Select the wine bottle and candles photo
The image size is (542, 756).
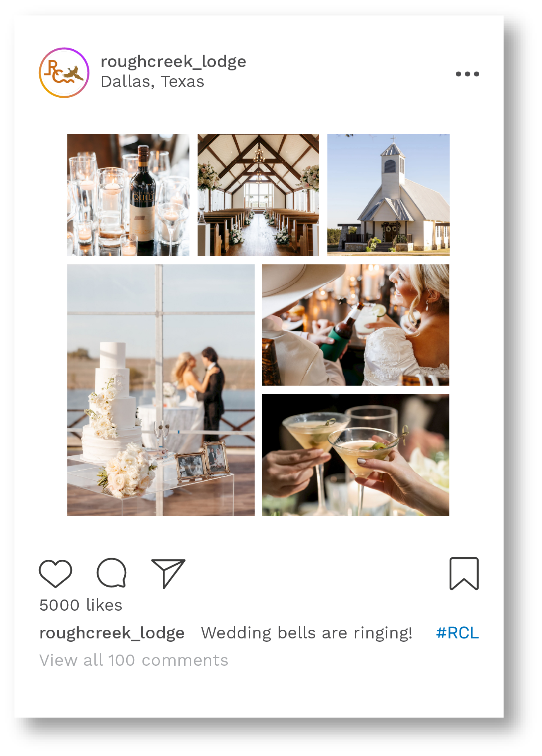(x=128, y=195)
